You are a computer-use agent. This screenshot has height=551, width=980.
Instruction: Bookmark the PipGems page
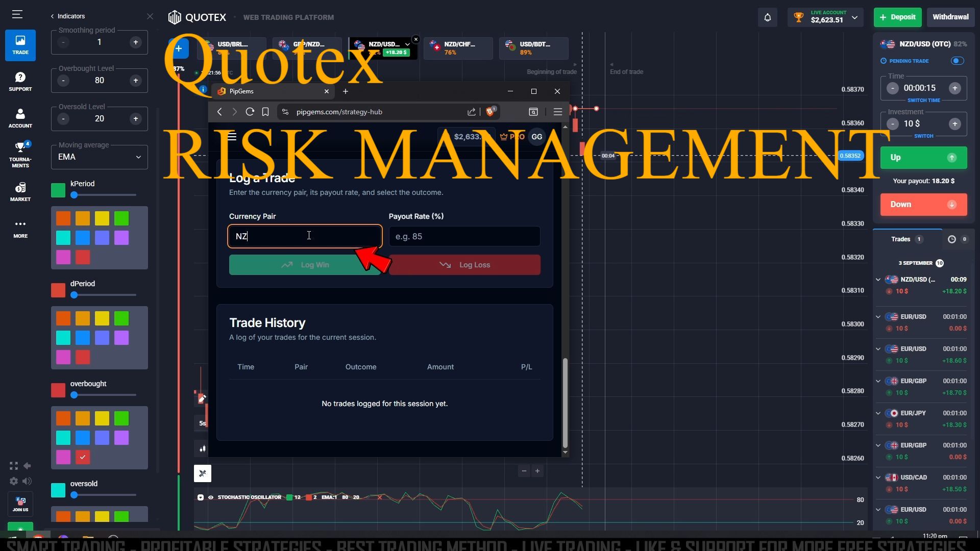pos(265,112)
